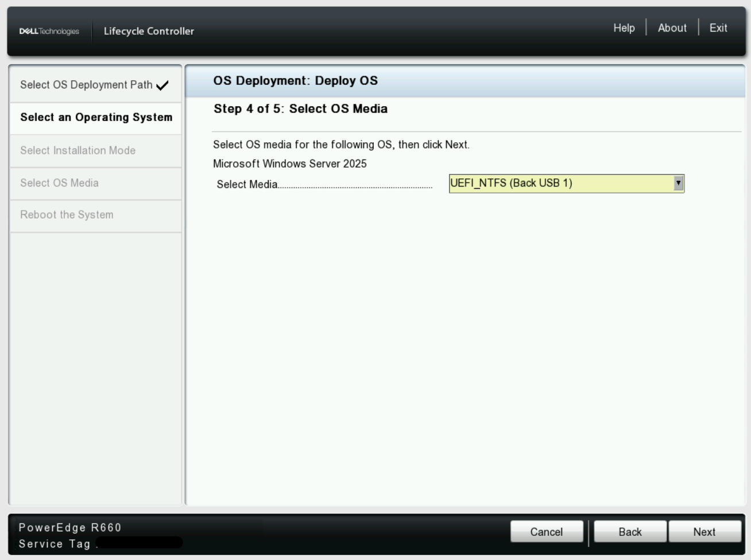The width and height of the screenshot is (751, 560).
Task: Click the UEFI_NTFS (Back USB 1) media field
Action: (567, 183)
